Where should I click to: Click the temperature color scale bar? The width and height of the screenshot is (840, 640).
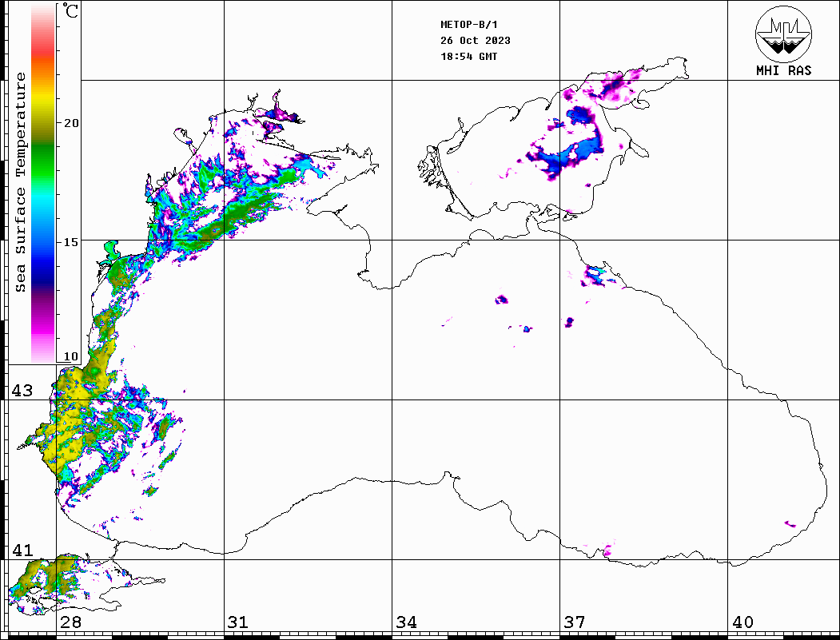[43, 183]
